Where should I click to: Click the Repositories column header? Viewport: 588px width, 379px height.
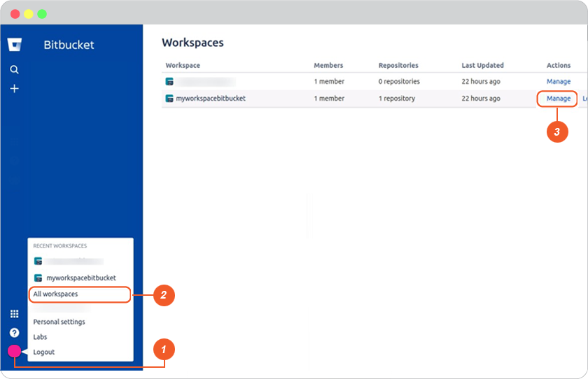398,65
